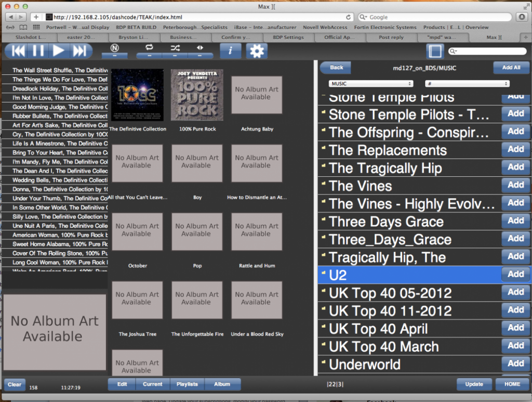
Task: Switch to the Album tab
Action: [x=222, y=384]
